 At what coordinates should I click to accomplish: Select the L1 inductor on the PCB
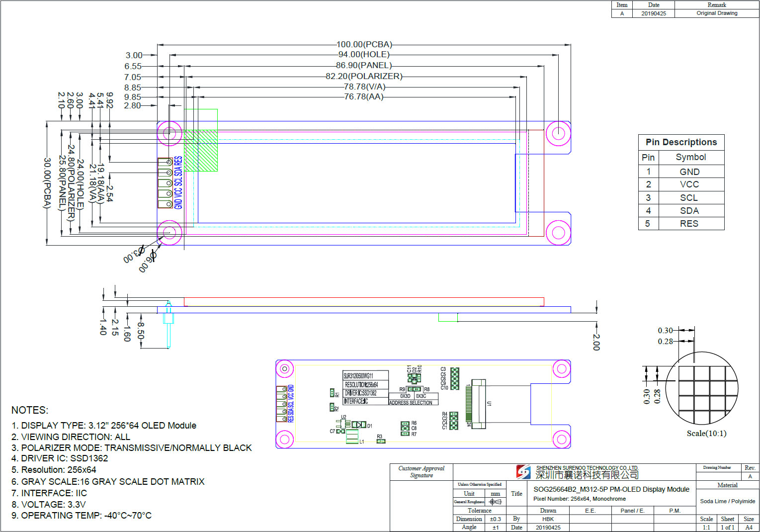(x=352, y=438)
